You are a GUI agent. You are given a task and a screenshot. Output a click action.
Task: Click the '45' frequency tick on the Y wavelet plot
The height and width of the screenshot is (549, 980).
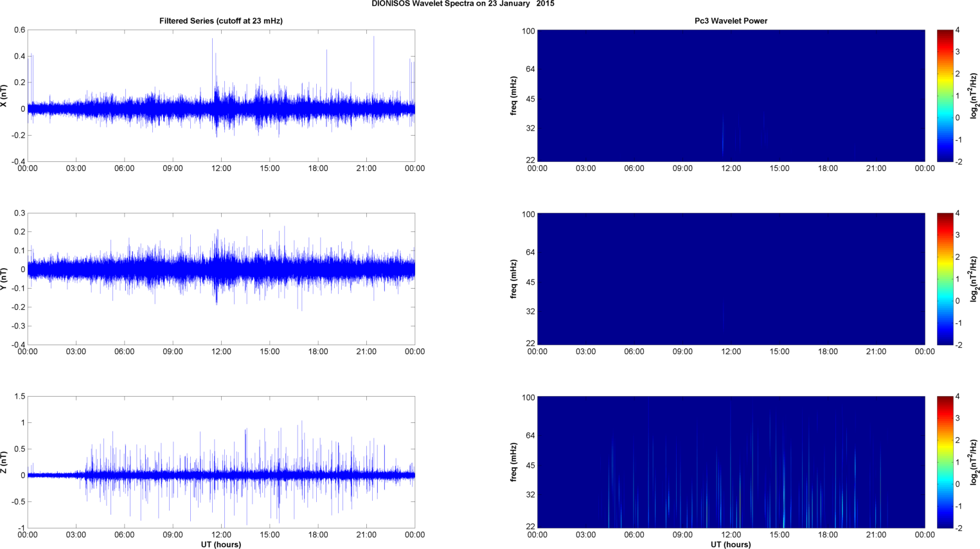point(530,282)
